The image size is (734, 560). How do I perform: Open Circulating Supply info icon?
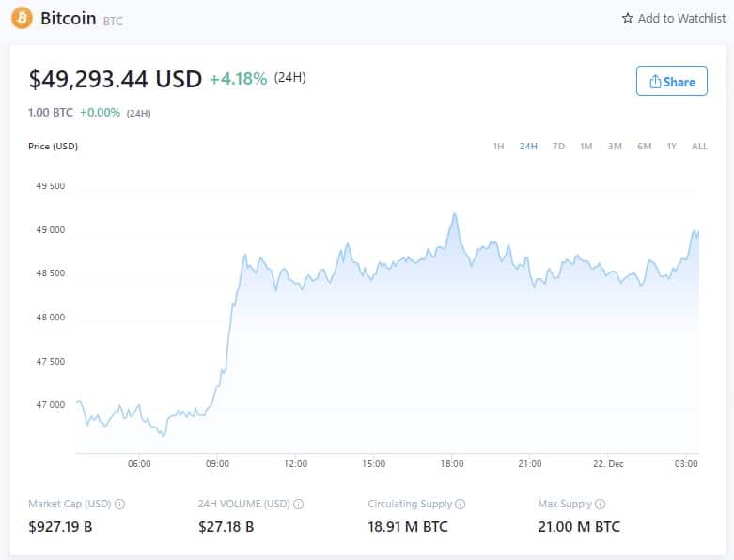point(461,504)
